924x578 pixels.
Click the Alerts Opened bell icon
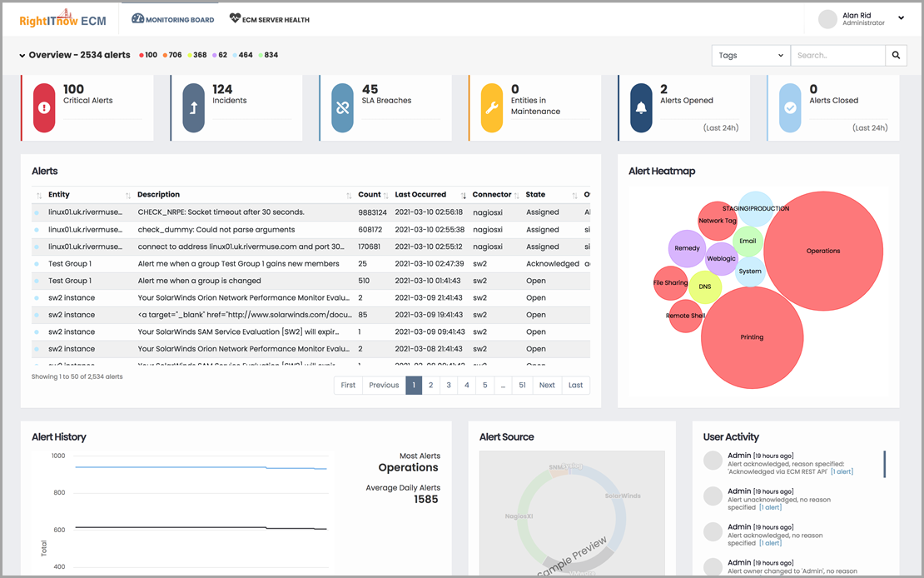click(641, 107)
